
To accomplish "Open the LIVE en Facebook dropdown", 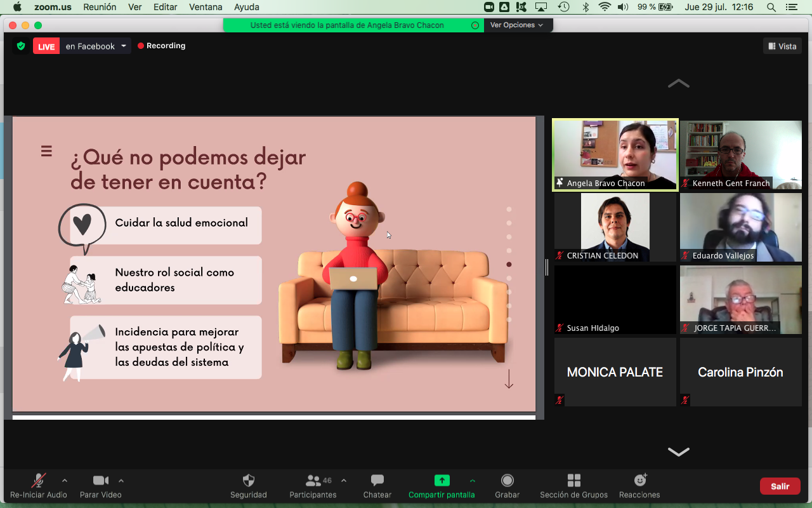I will click(x=124, y=46).
